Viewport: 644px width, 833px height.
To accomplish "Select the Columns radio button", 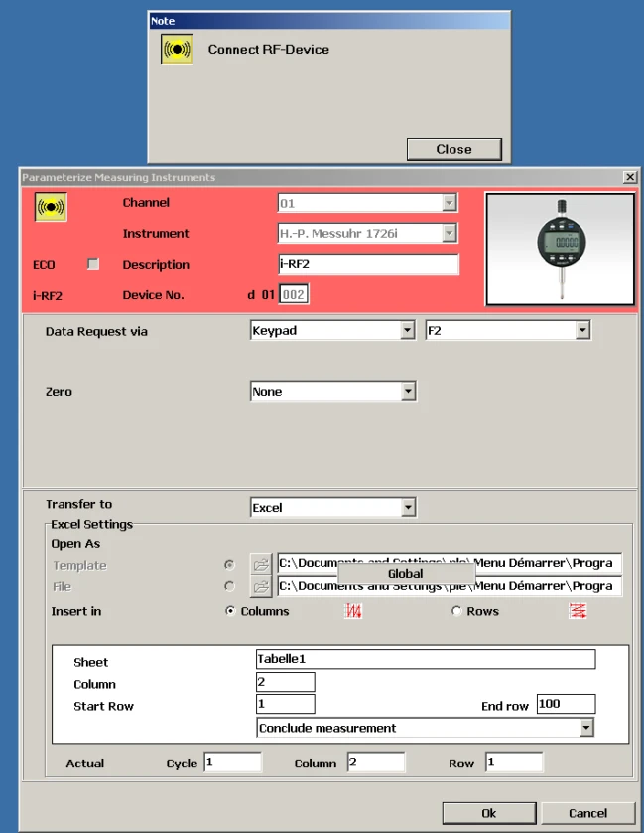I will coord(231,611).
